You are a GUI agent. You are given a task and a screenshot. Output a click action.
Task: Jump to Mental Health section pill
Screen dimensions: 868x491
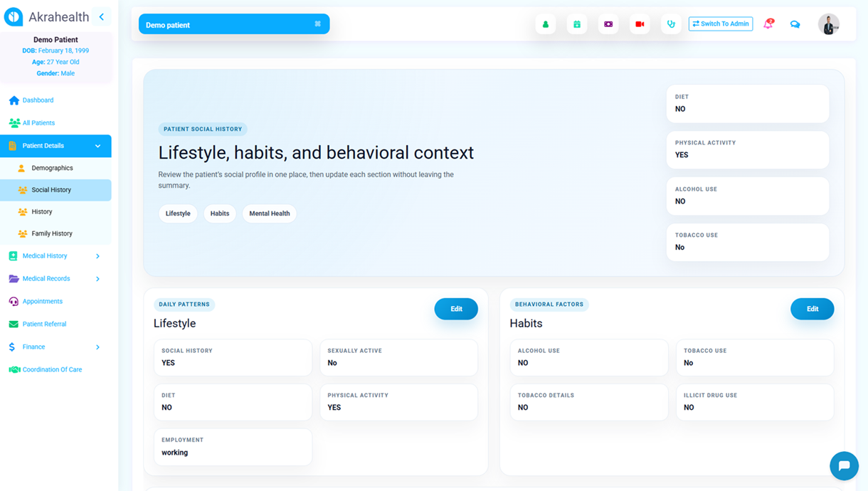270,213
